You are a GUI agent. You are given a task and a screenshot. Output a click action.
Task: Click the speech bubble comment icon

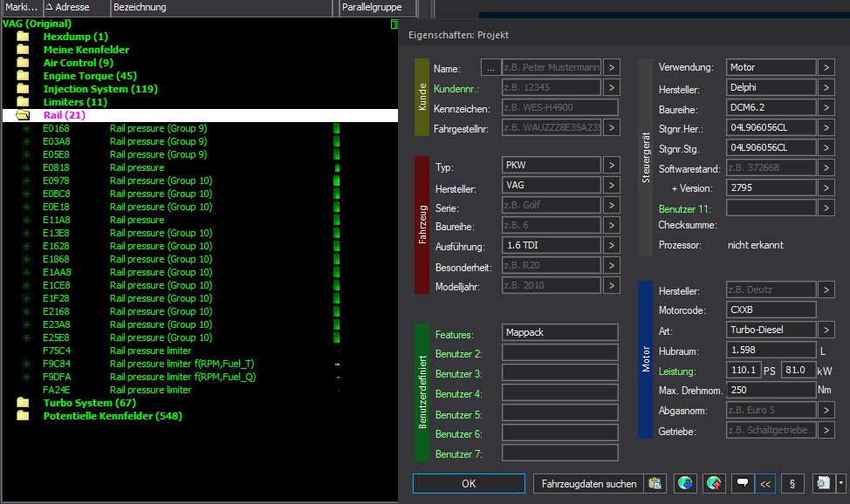(x=744, y=483)
